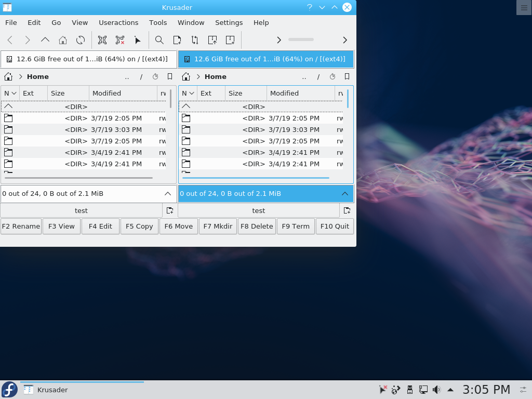Click the black cursor arrow toolbar icon
Screen dimensions: 532x399
[137, 40]
